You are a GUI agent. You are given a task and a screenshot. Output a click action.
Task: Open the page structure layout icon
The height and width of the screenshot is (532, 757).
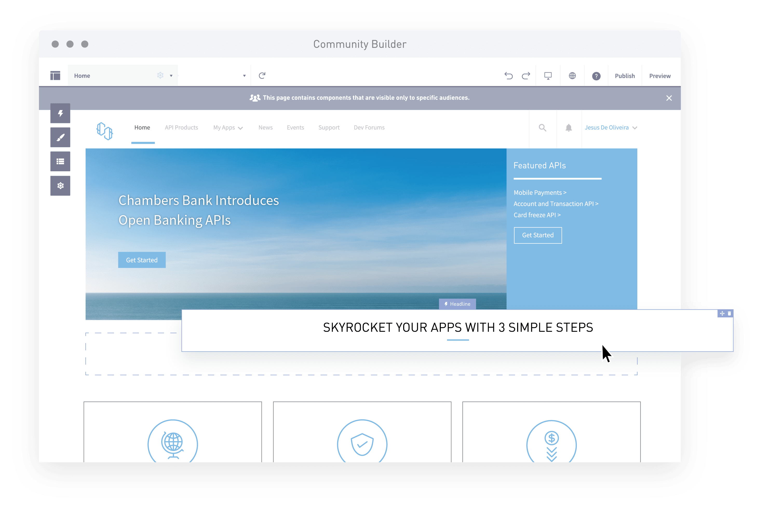(x=55, y=76)
